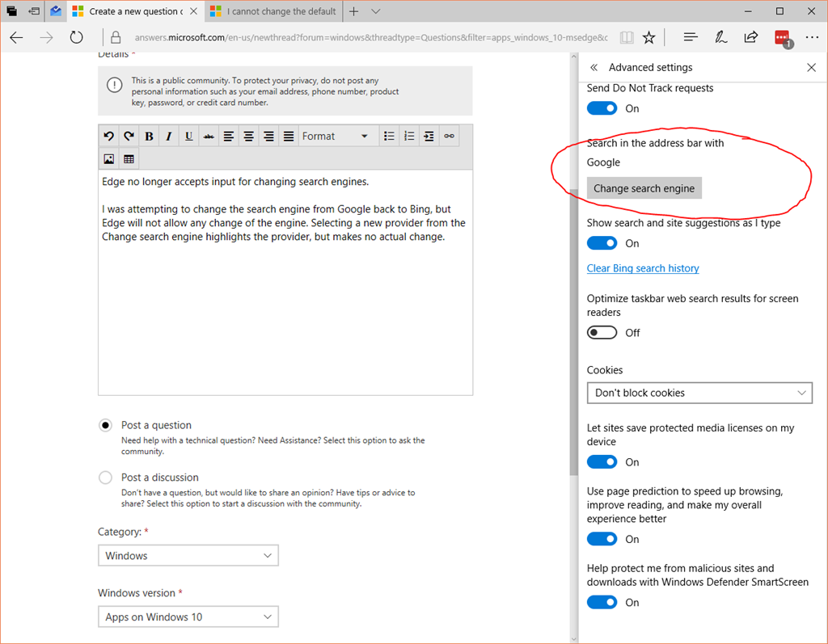Screen dimensions: 828x644
Task: Click the Undo icon in editor toolbar
Action: pos(109,137)
